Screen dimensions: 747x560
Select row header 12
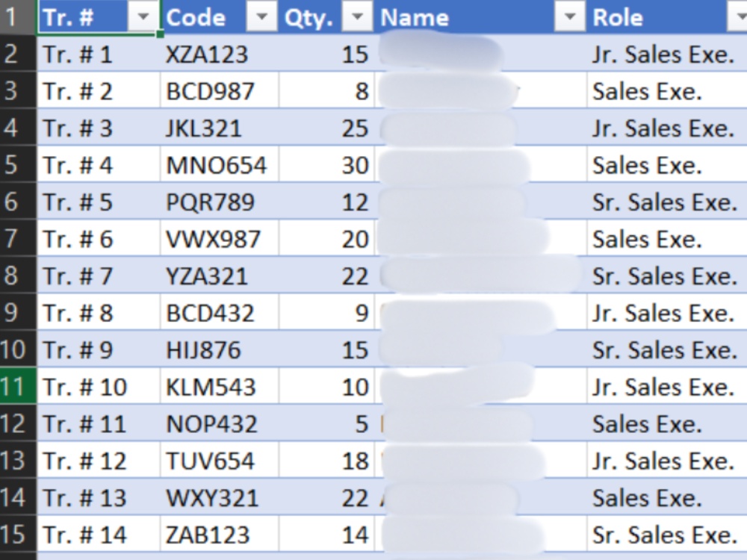pyautogui.click(x=18, y=423)
